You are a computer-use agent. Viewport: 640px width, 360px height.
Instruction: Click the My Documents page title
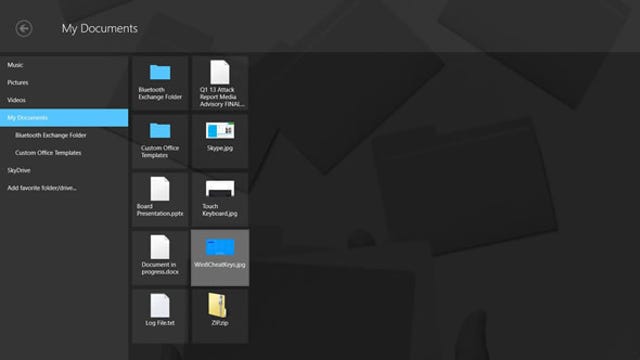[100, 29]
